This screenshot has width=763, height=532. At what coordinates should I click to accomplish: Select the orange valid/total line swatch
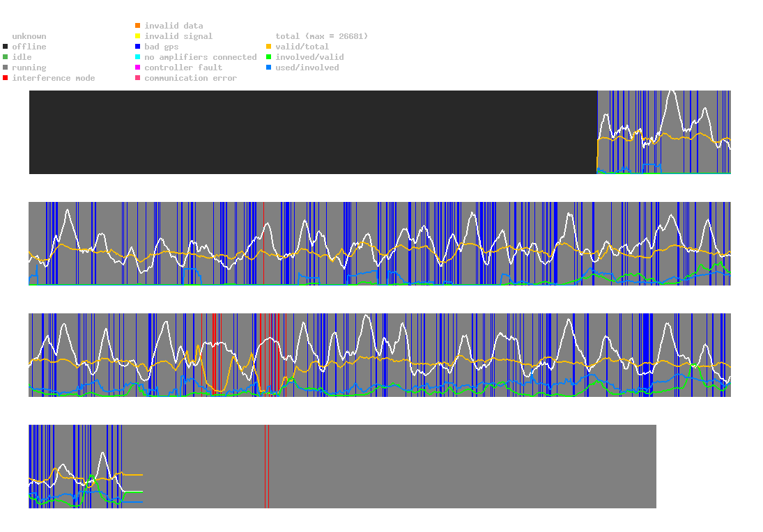(269, 47)
